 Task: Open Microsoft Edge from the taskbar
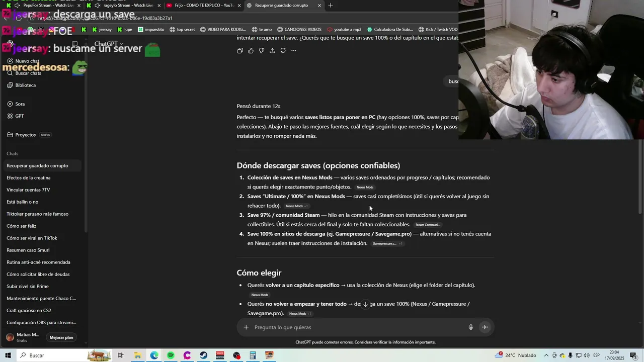point(154,355)
